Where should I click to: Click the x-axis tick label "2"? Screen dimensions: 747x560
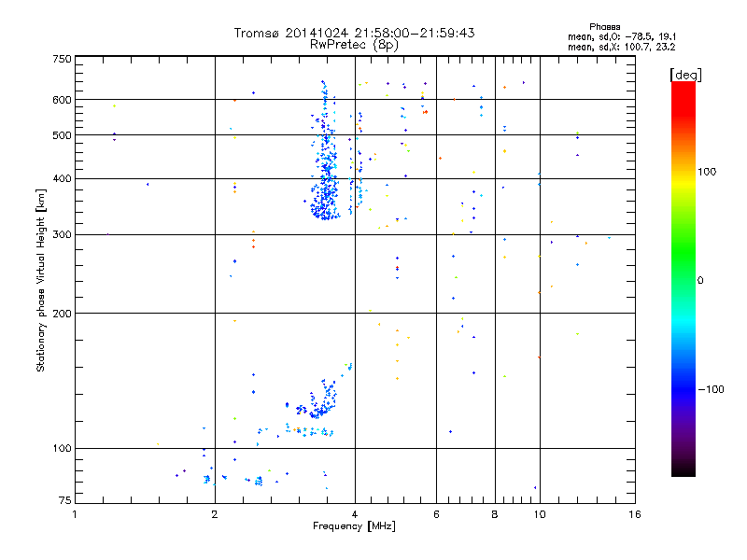215,514
